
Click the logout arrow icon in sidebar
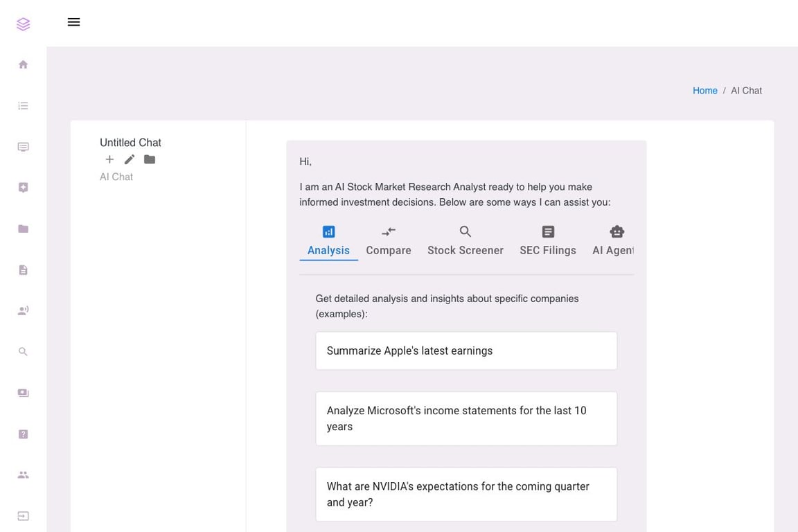coord(23,516)
